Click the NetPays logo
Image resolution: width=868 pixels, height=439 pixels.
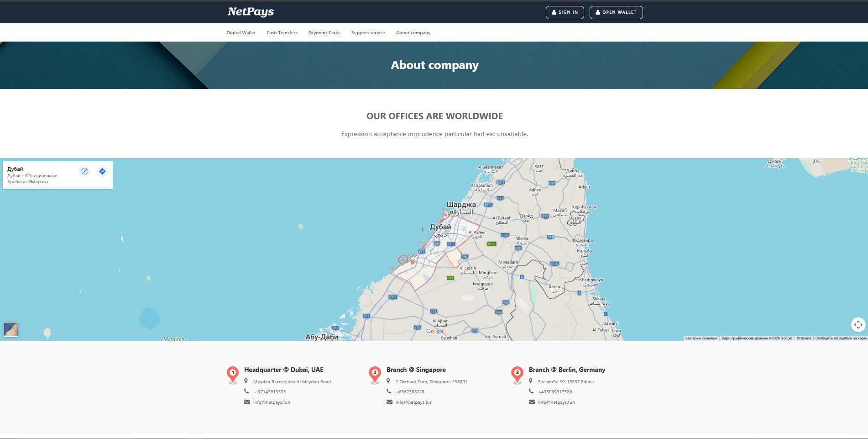pyautogui.click(x=251, y=12)
